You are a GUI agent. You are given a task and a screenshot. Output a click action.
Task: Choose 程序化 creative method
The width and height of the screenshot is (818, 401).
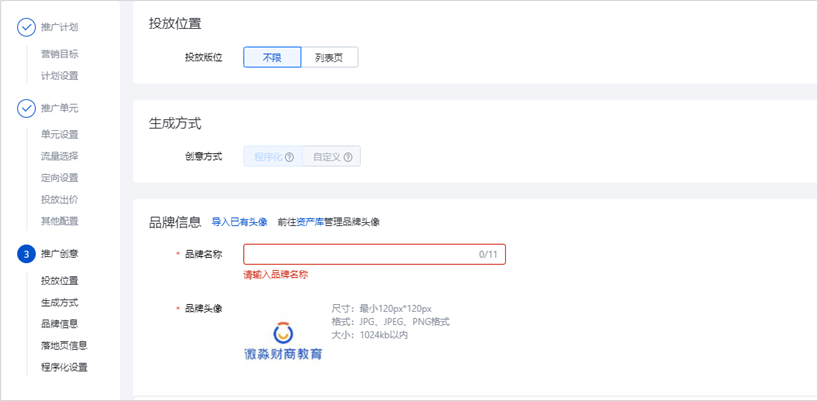point(267,157)
